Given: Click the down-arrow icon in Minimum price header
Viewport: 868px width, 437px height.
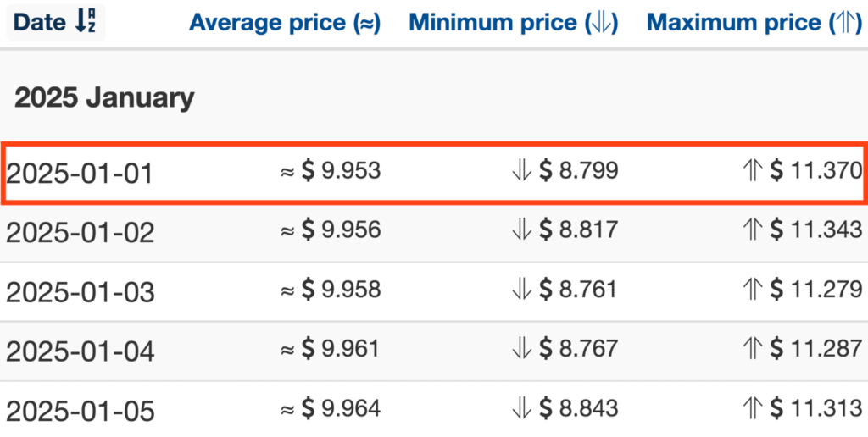Looking at the screenshot, I should [599, 23].
